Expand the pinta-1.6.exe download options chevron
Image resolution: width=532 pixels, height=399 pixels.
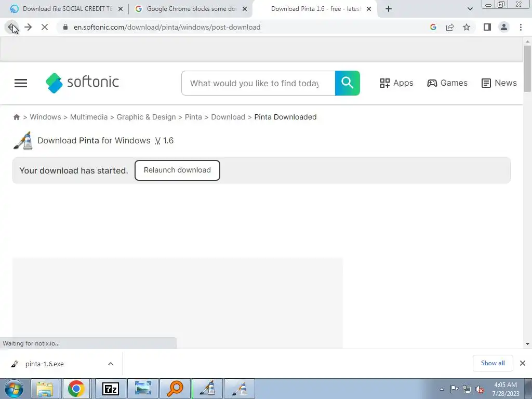point(111,364)
